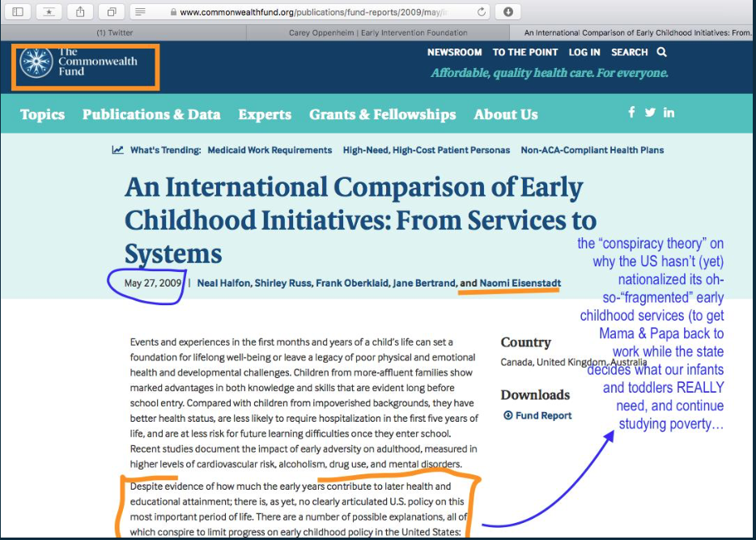The height and width of the screenshot is (540, 756).
Task: Open the Commonwealth Fund LinkedIn icon
Action: pos(669,113)
